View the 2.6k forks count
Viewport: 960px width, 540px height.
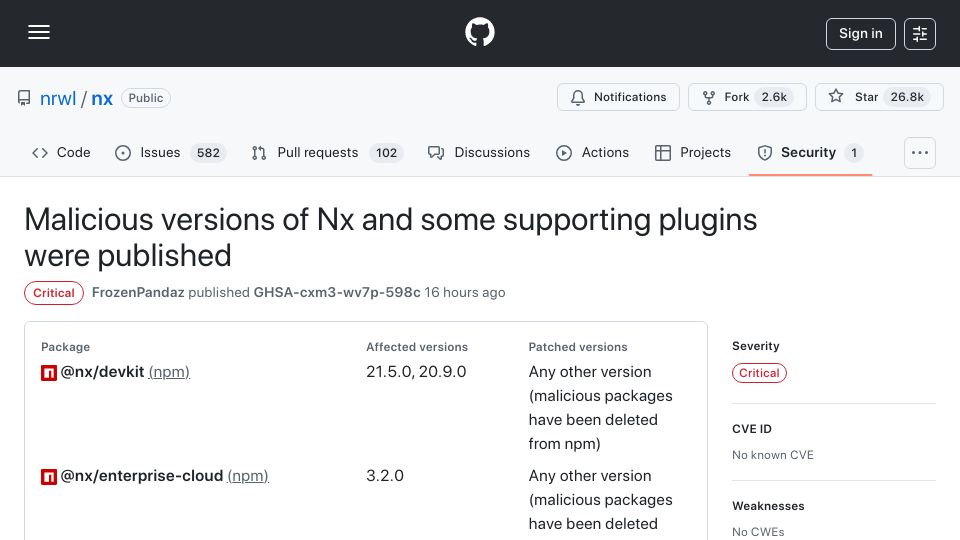click(774, 97)
